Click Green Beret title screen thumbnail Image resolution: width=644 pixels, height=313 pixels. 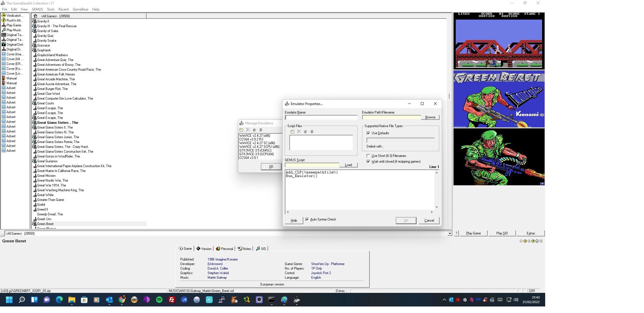click(499, 99)
